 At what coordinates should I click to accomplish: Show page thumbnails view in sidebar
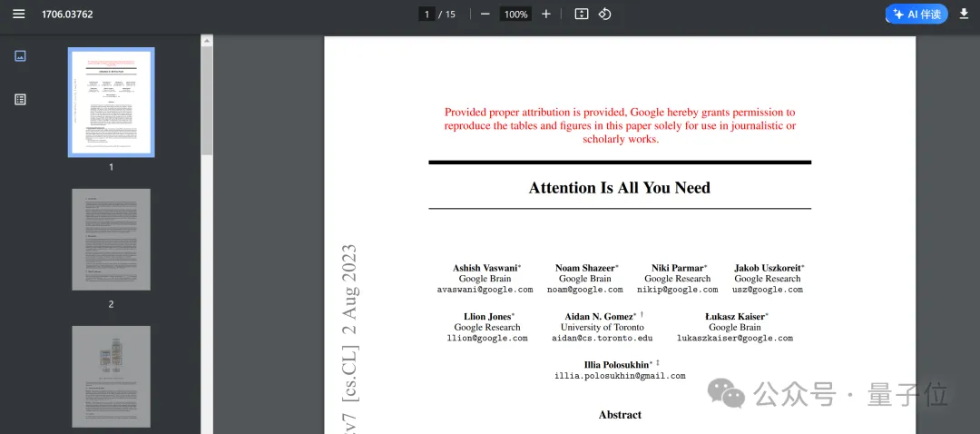click(x=20, y=56)
